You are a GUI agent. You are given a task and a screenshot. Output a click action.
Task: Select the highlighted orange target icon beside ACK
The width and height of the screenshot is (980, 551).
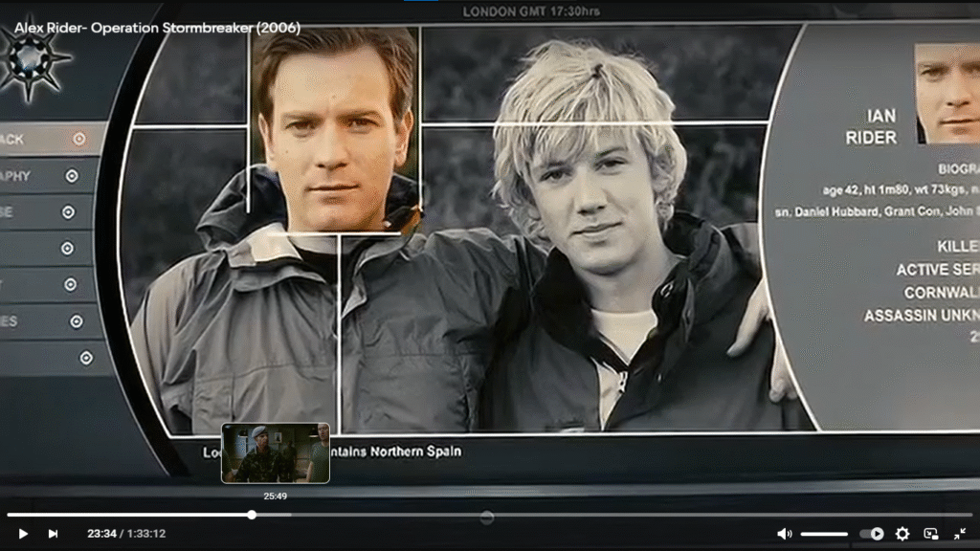pos(78,139)
